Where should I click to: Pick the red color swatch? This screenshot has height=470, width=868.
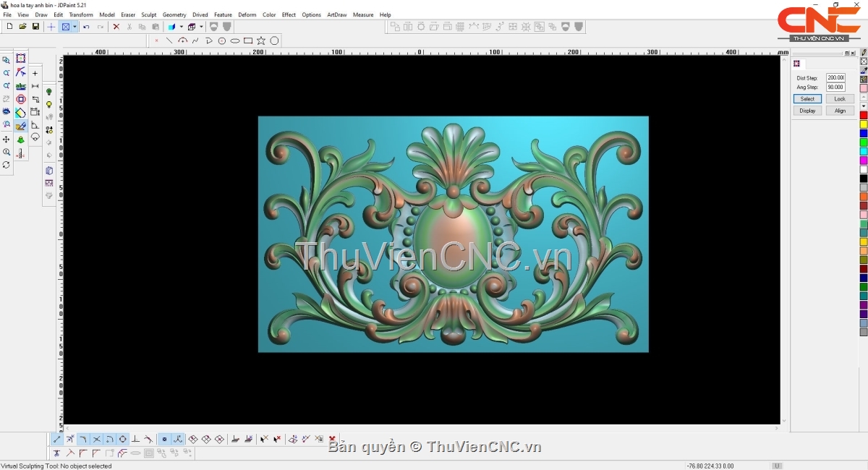pos(863,116)
